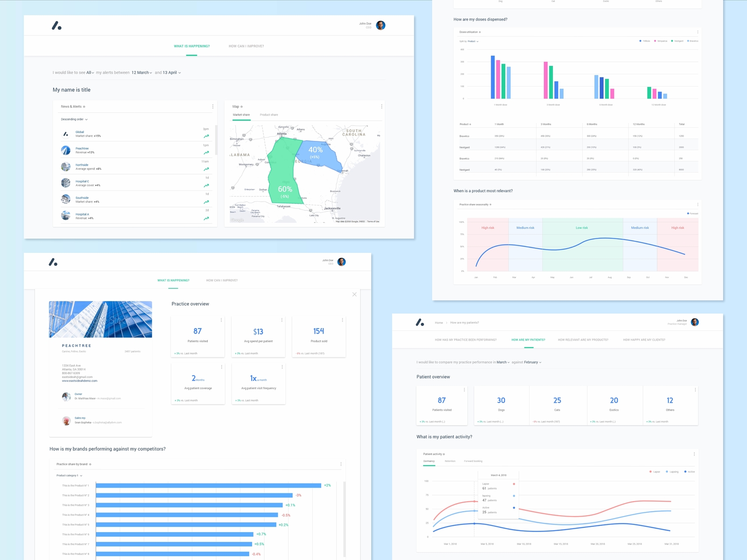Switch to How Can I Improve tab in alerts window
The image size is (747, 560).
pyautogui.click(x=246, y=46)
